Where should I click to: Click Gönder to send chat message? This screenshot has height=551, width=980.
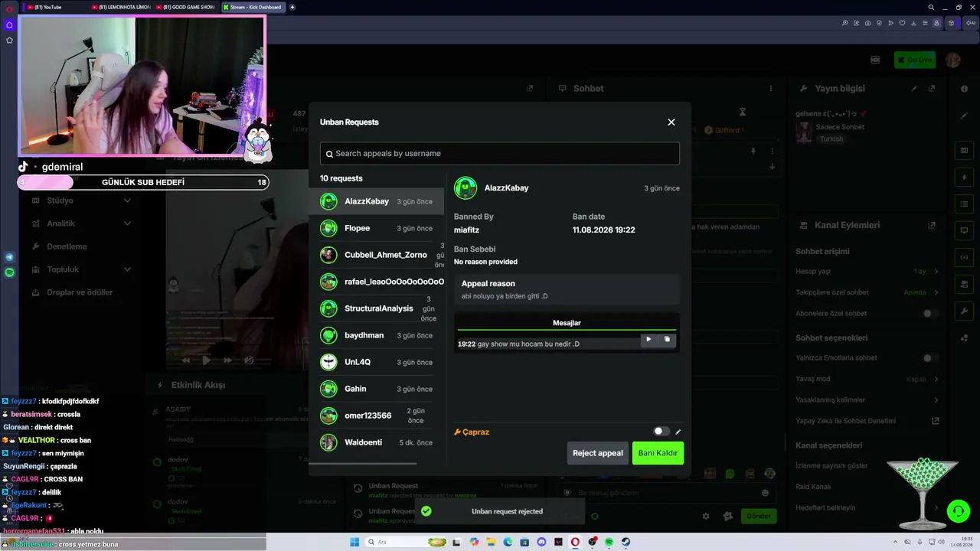(758, 516)
